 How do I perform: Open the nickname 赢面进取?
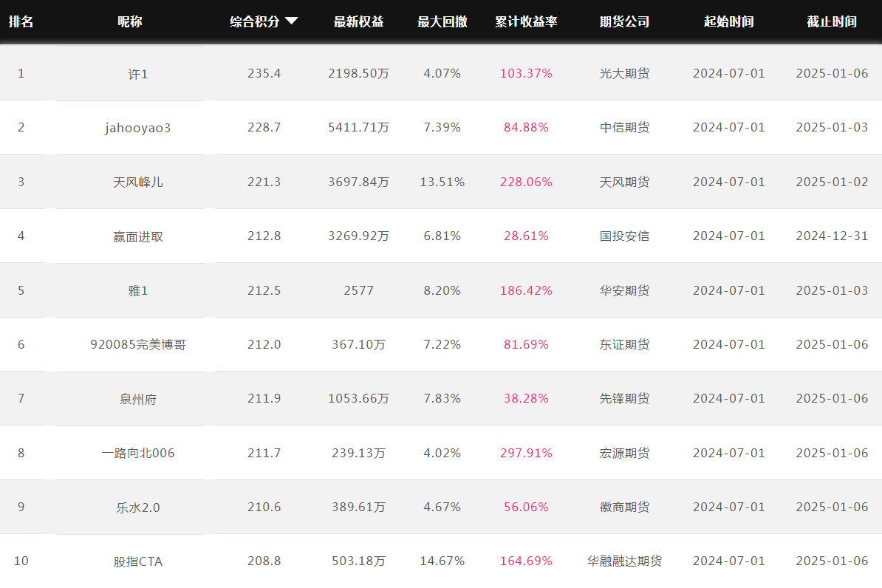(x=138, y=236)
